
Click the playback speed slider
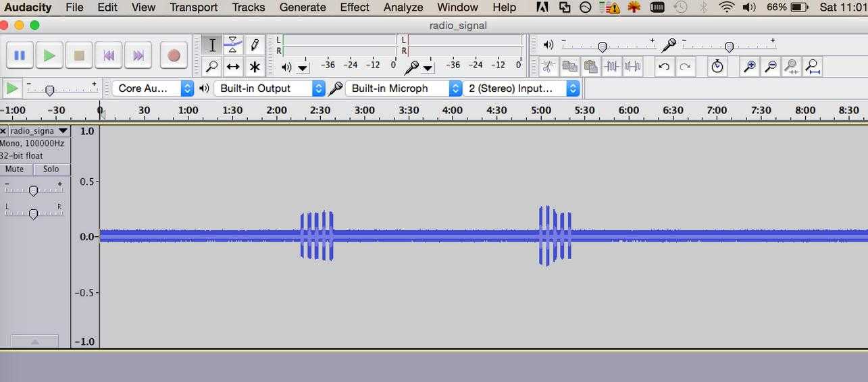(x=61, y=88)
